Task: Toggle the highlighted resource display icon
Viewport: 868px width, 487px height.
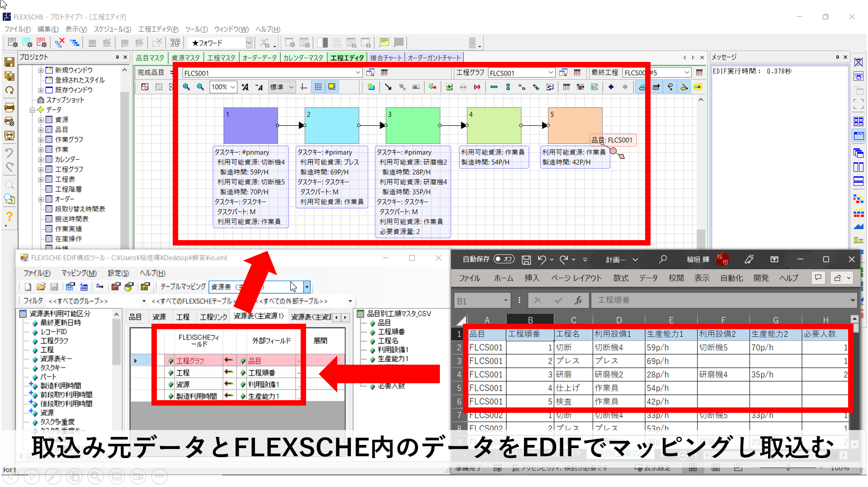Action: tap(642, 87)
